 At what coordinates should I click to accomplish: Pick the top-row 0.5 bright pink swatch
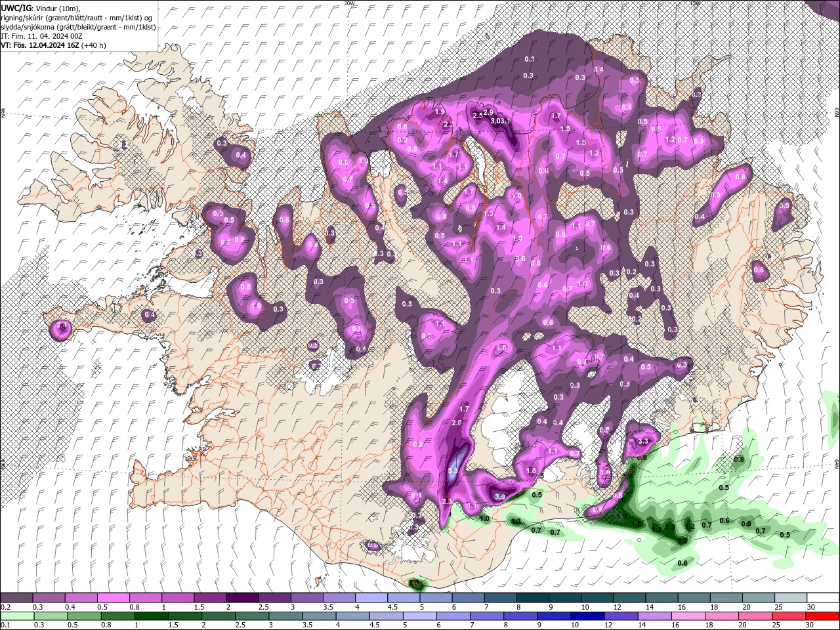113,598
